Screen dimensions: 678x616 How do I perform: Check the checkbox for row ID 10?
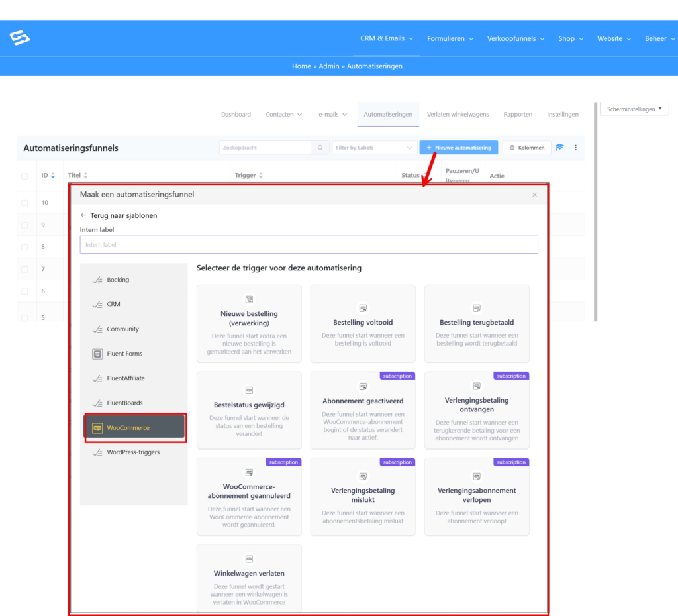24,203
